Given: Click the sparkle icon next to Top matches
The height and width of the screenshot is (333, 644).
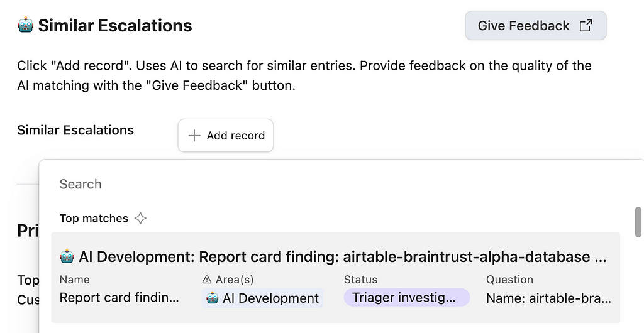Looking at the screenshot, I should (x=140, y=218).
